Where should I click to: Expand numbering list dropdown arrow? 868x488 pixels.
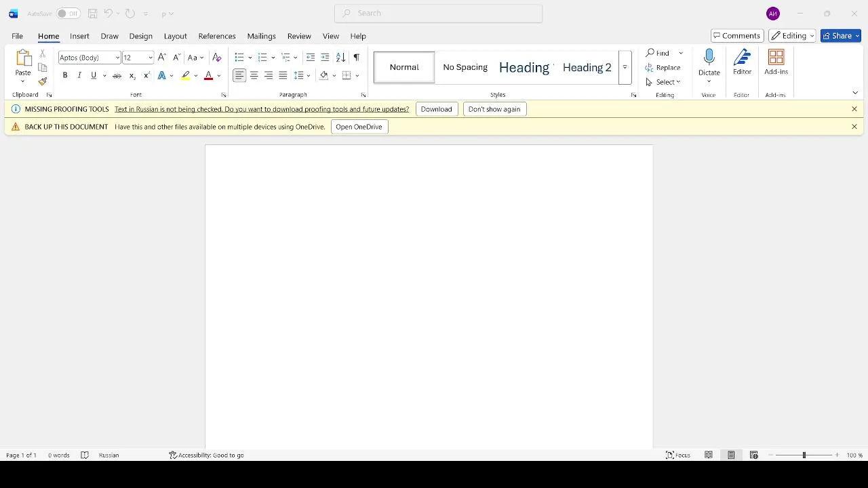point(273,58)
